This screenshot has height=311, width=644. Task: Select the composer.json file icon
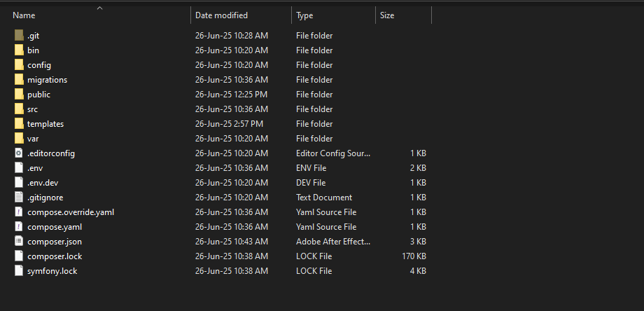pos(19,242)
